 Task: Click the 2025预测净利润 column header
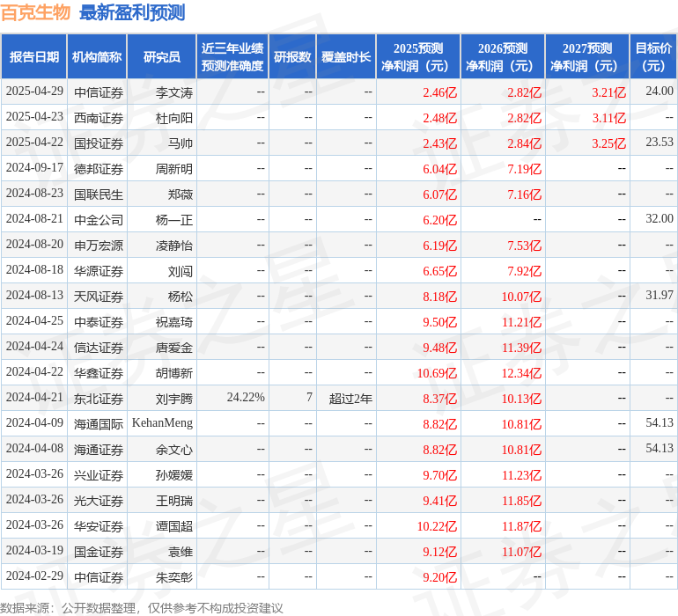coord(418,56)
